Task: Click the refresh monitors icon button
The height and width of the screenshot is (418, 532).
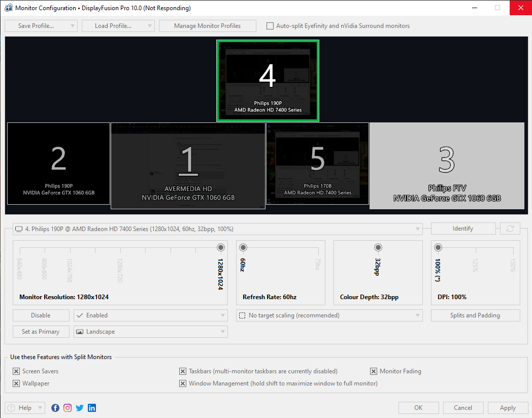Action: click(510, 229)
